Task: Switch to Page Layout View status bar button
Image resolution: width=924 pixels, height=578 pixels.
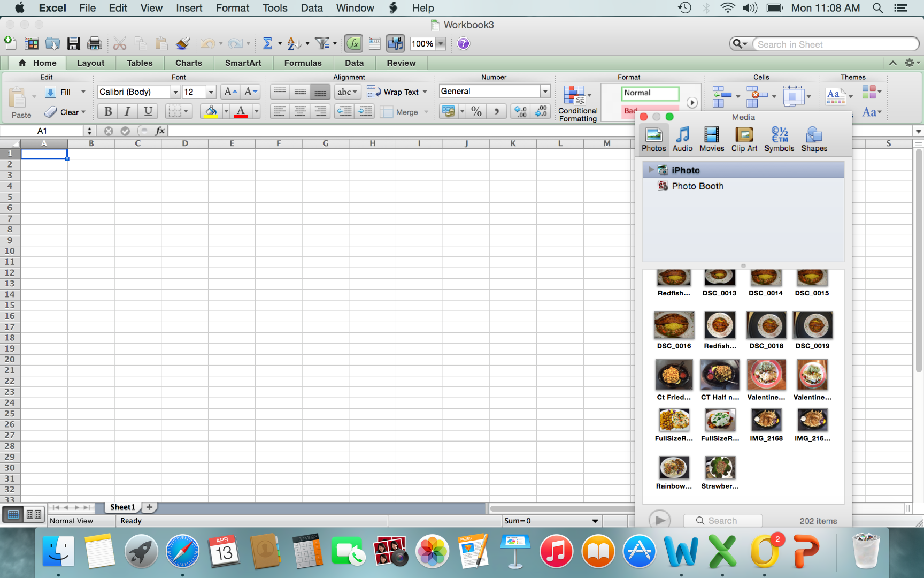Action: pos(34,515)
